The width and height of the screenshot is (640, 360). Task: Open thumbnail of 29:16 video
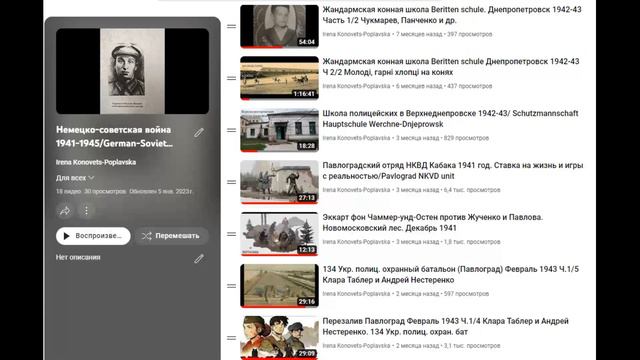click(279, 286)
